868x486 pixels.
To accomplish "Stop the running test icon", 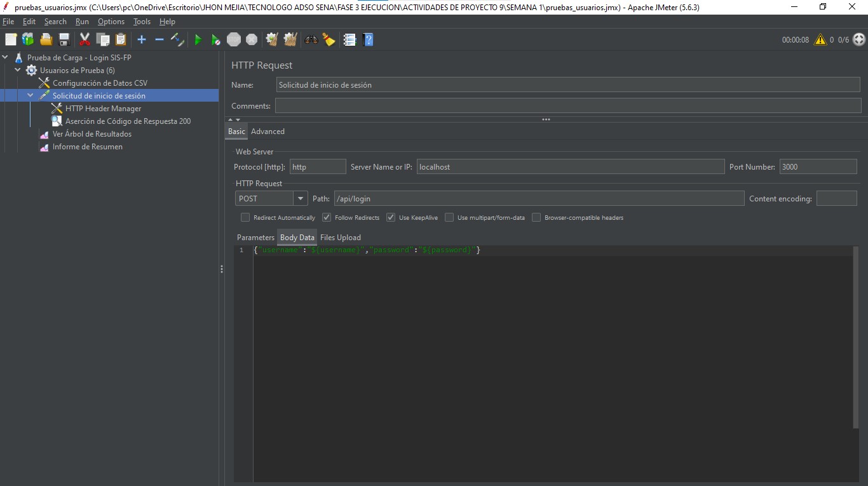I will [x=234, y=39].
